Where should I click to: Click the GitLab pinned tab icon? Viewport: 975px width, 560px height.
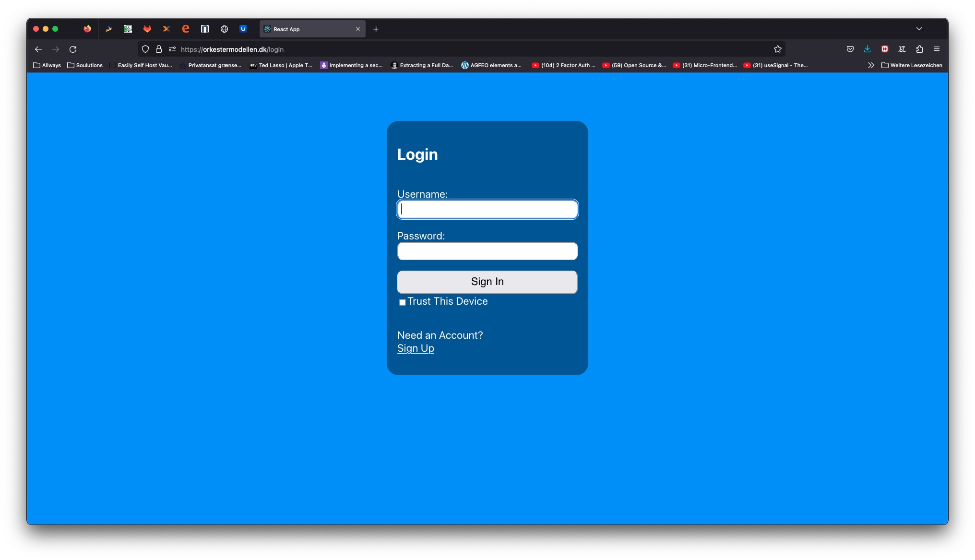(147, 29)
